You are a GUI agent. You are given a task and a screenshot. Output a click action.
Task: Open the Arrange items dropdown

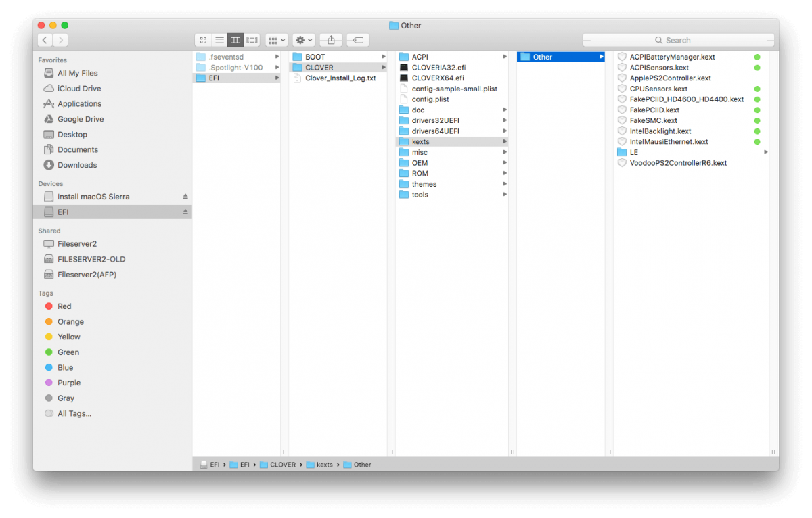click(x=276, y=41)
